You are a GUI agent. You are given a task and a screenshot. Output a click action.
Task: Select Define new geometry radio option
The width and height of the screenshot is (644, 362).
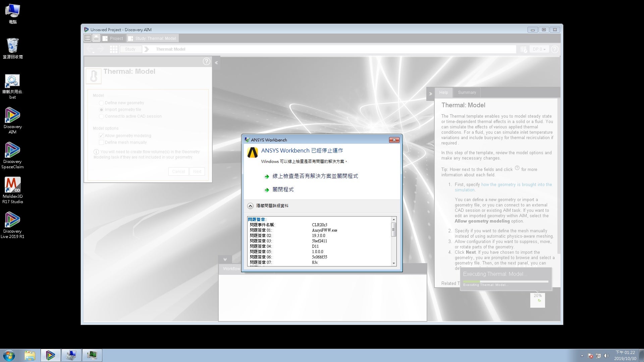click(x=101, y=103)
